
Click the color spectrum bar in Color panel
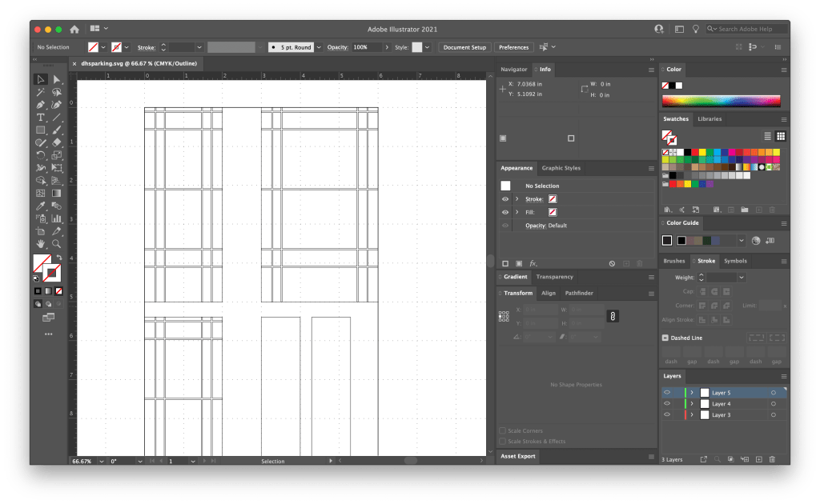tap(721, 101)
